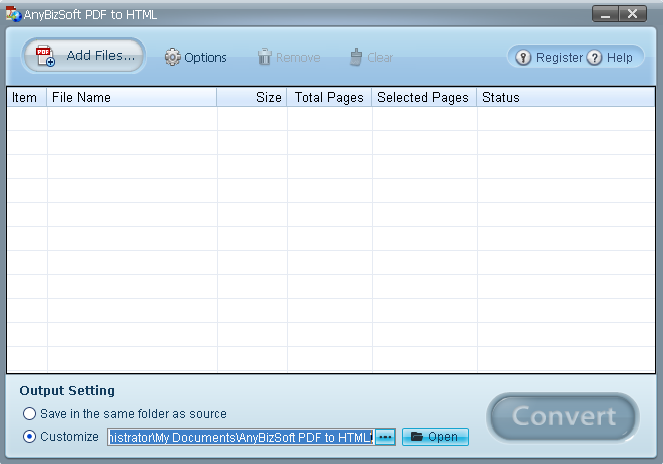Sort by File Name column header
This screenshot has height=464, width=663.
pos(132,97)
